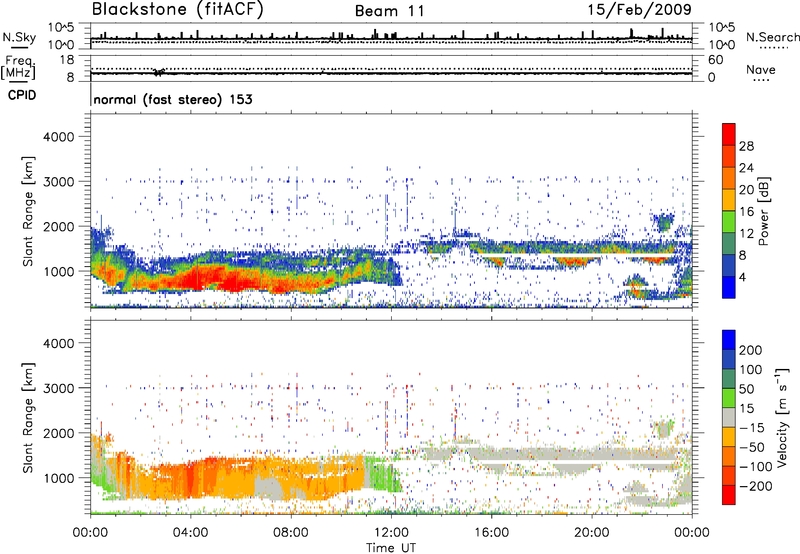Viewport: 800px width, 554px height.
Task: Click the '10^0' tick beside N.Search
Action: 722,45
